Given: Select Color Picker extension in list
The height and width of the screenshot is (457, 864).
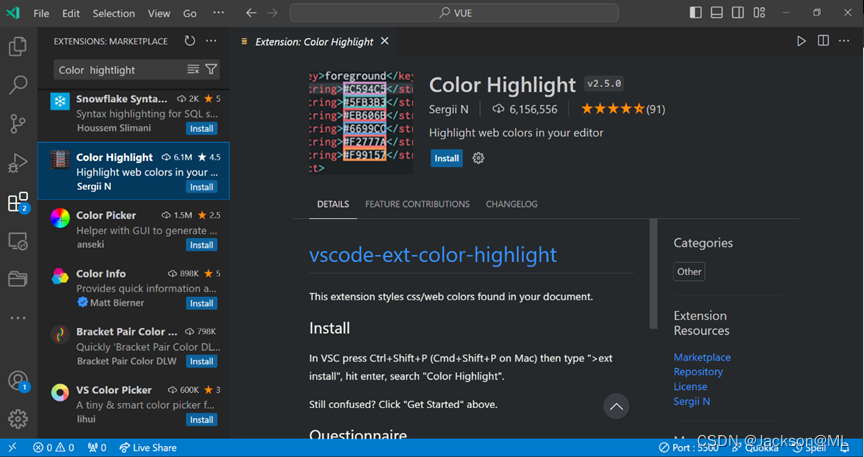Looking at the screenshot, I should (x=134, y=229).
